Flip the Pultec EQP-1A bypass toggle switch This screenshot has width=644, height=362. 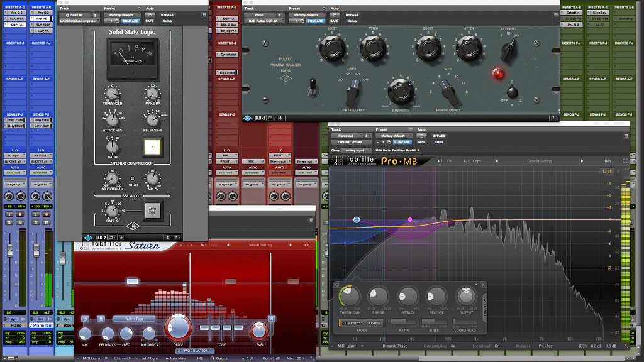(313, 87)
